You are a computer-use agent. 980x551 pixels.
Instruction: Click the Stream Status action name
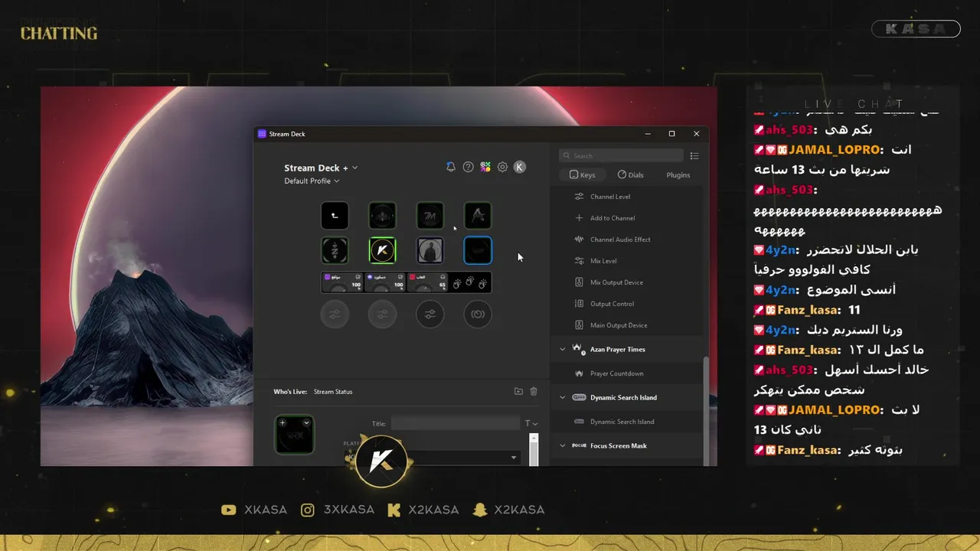(333, 392)
